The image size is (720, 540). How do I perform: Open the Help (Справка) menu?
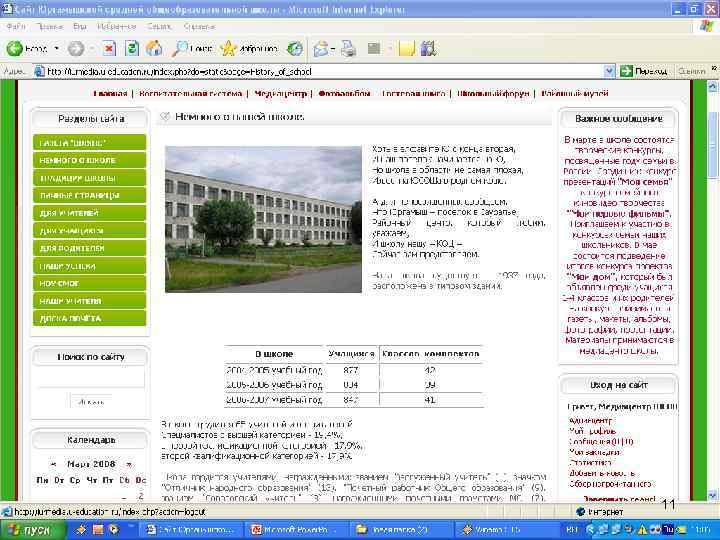click(199, 27)
